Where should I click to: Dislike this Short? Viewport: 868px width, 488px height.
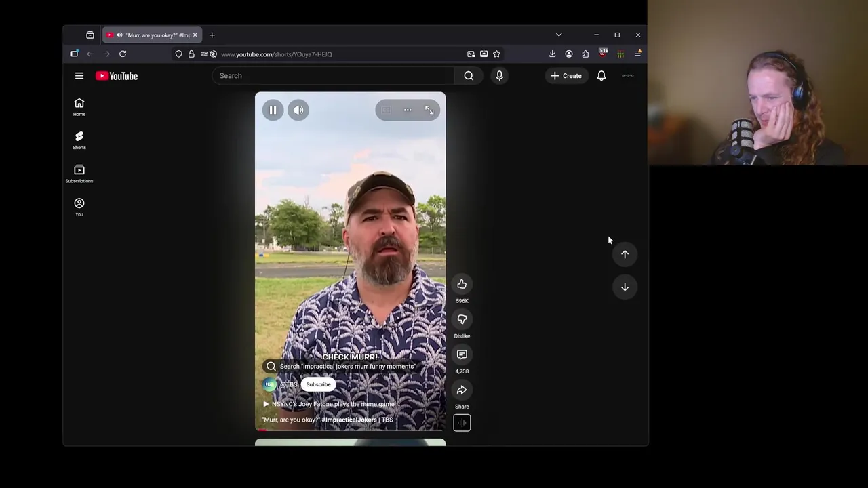(x=462, y=319)
